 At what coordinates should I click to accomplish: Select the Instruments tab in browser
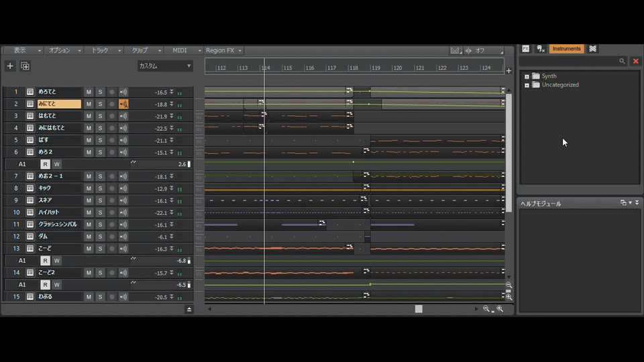point(566,49)
